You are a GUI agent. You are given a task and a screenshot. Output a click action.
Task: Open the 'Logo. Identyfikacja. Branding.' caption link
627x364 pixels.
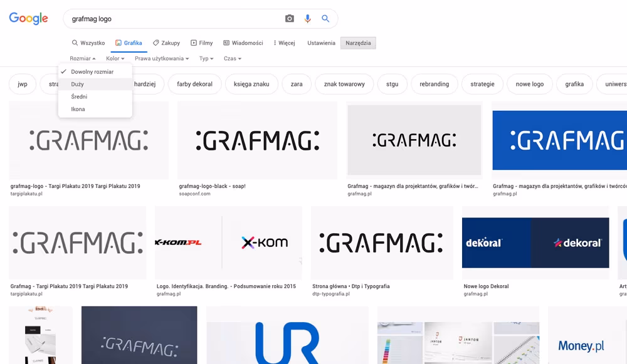pos(226,286)
